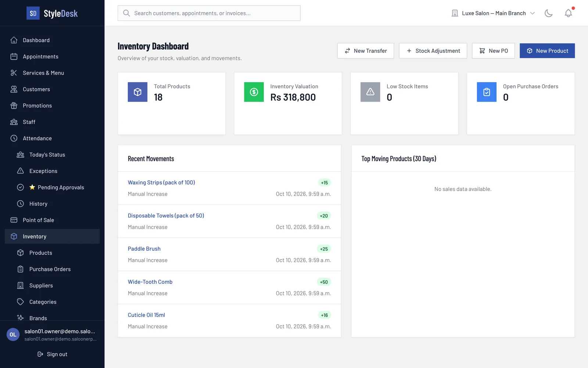
Task: Click the Staff group icon
Action: pyautogui.click(x=14, y=122)
